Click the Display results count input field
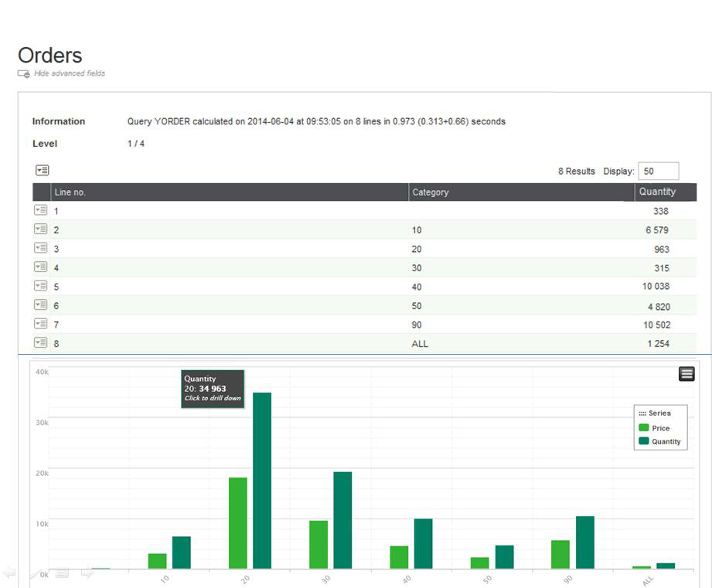712x588 pixels. click(658, 171)
